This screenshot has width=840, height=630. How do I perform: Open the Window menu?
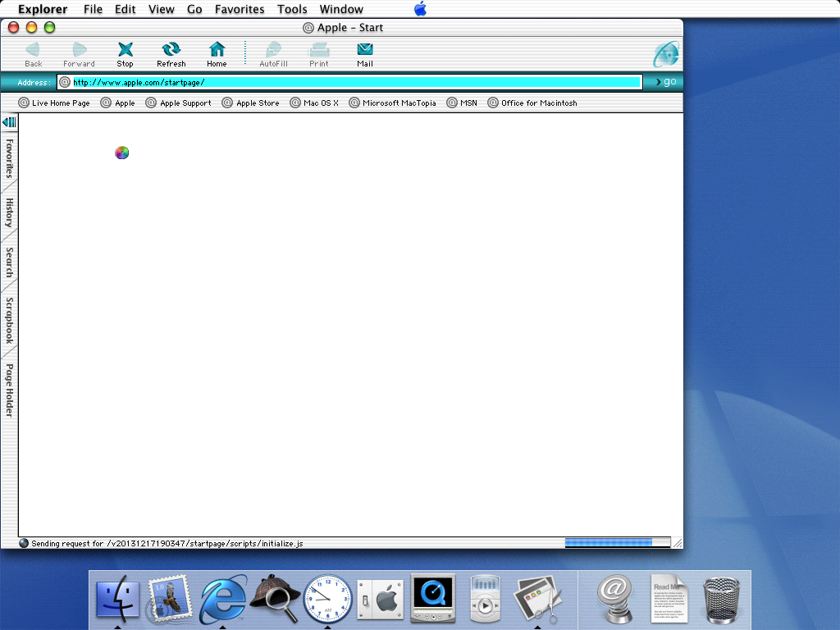341,9
